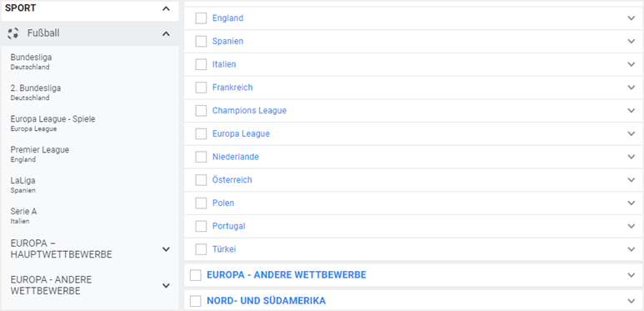Click the soccer ball icon beside Fußball
The width and height of the screenshot is (644, 311).
[13, 33]
